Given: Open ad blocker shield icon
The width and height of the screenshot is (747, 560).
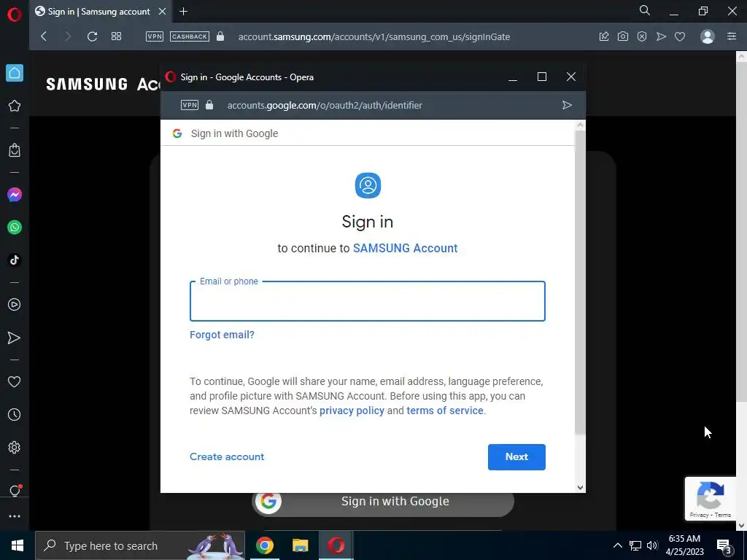Looking at the screenshot, I should [642, 36].
